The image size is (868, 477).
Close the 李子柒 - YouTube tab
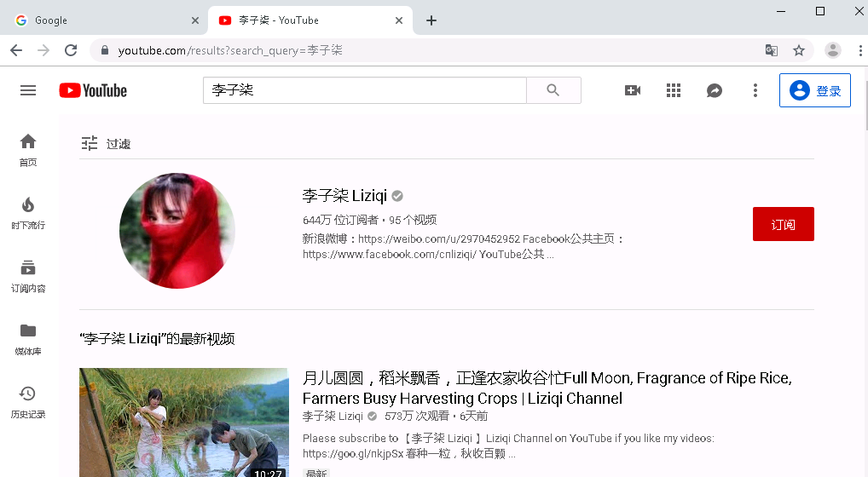399,20
